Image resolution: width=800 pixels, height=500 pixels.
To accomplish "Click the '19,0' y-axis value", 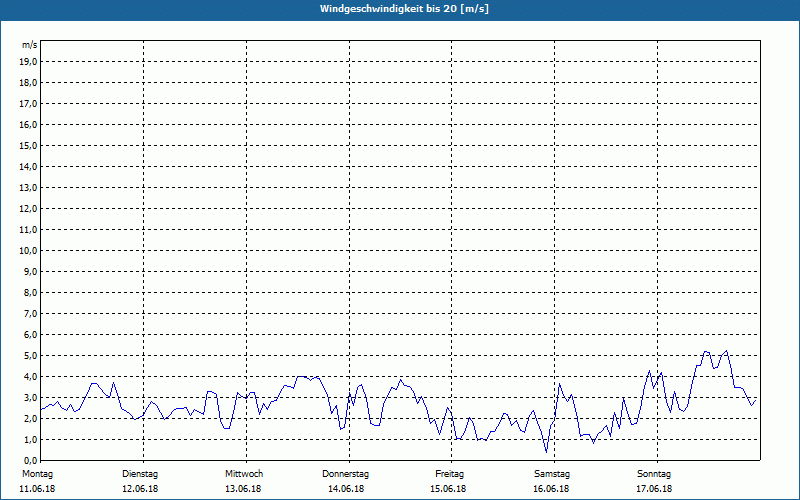I will click(28, 62).
